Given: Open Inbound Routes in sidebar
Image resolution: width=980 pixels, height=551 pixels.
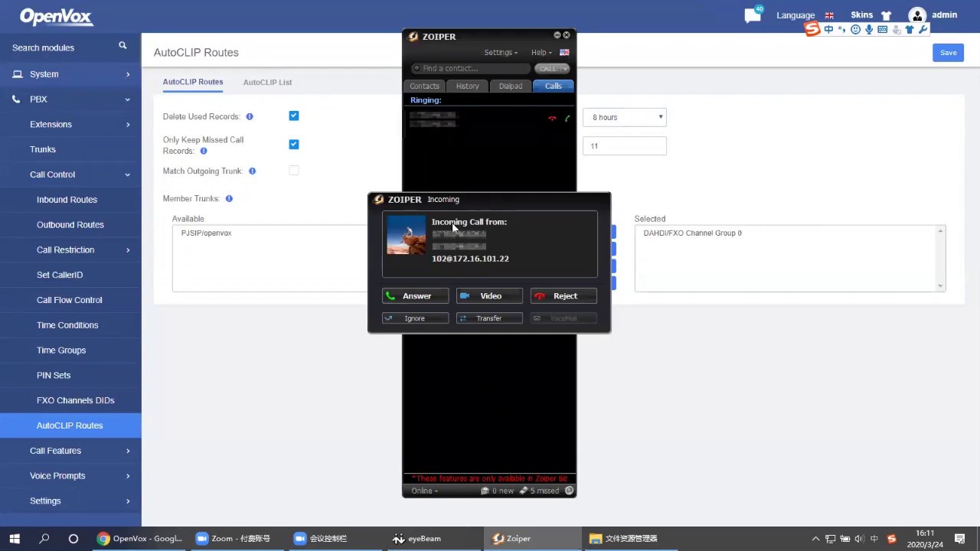Looking at the screenshot, I should point(67,200).
